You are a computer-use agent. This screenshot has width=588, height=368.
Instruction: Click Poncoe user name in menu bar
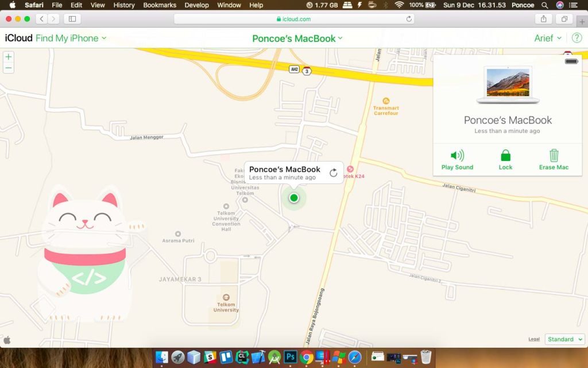(x=523, y=5)
